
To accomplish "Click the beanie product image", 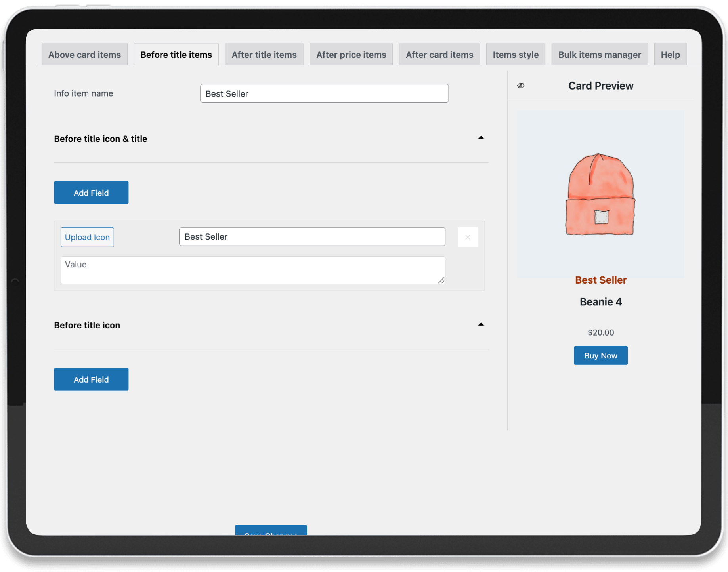I will click(x=600, y=194).
